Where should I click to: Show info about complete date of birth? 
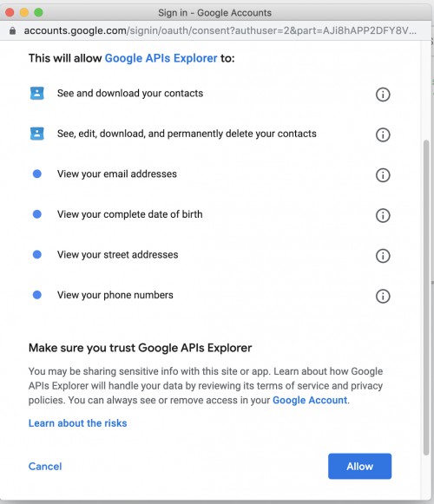point(383,215)
